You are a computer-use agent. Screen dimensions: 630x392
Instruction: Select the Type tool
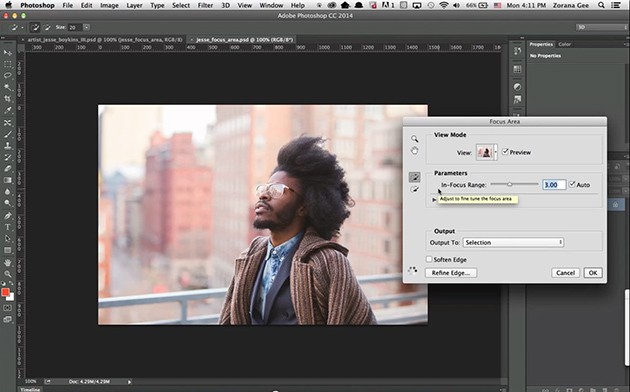[x=8, y=227]
